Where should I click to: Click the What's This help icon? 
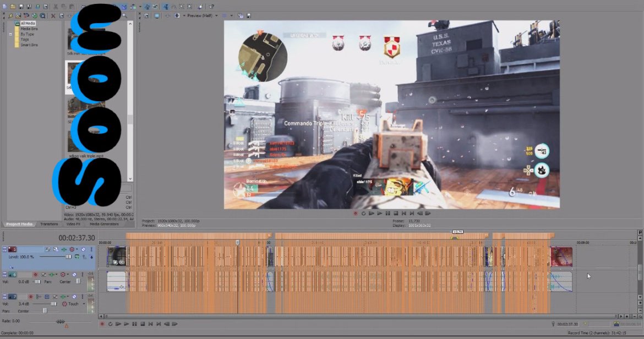click(211, 7)
